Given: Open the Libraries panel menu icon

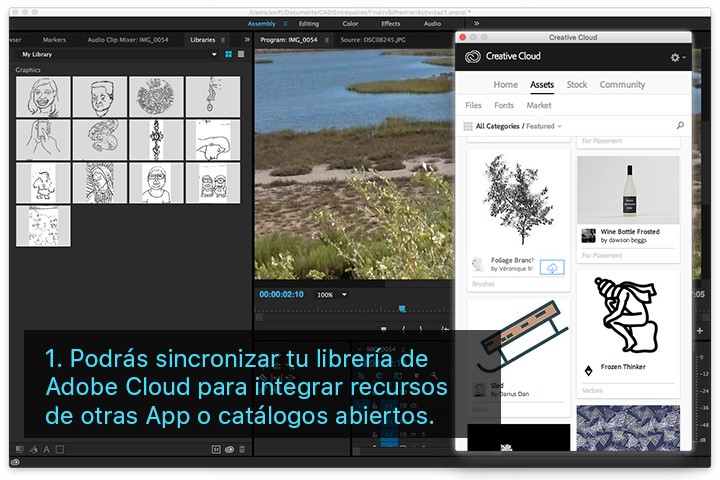Looking at the screenshot, I should pyautogui.click(x=223, y=40).
